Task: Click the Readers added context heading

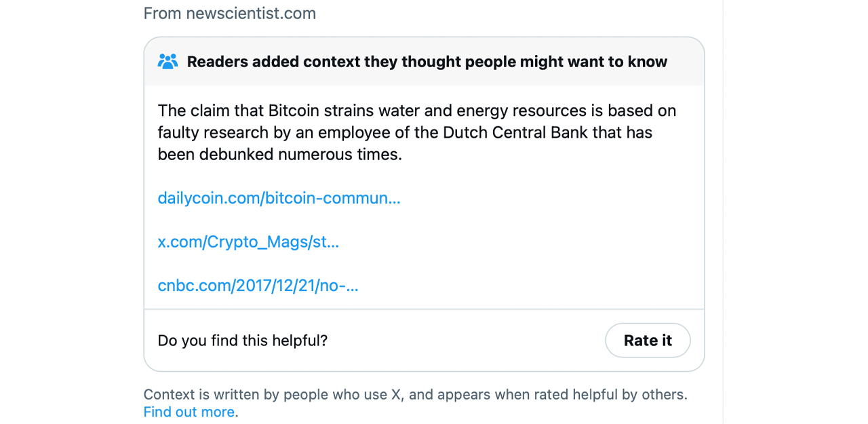Action: pos(428,61)
